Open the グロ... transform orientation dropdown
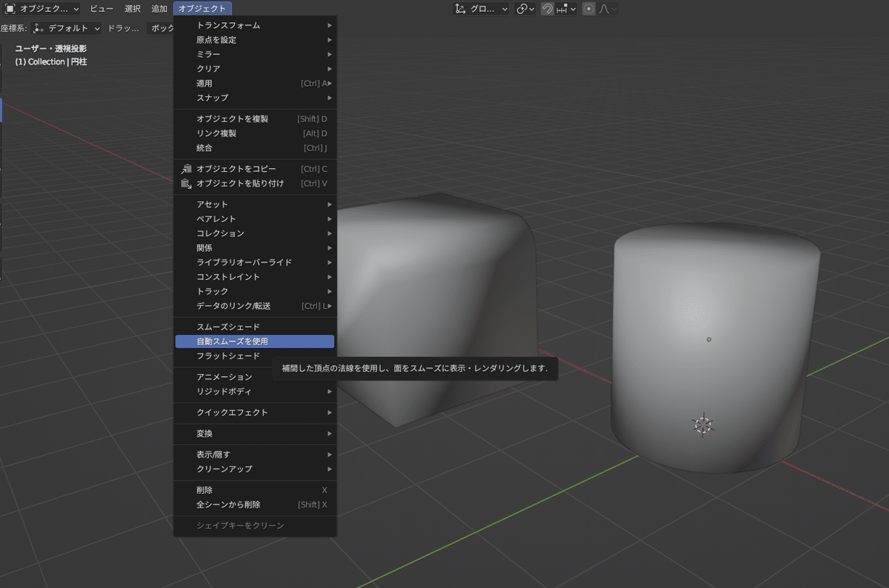This screenshot has width=889, height=588. 482,9
